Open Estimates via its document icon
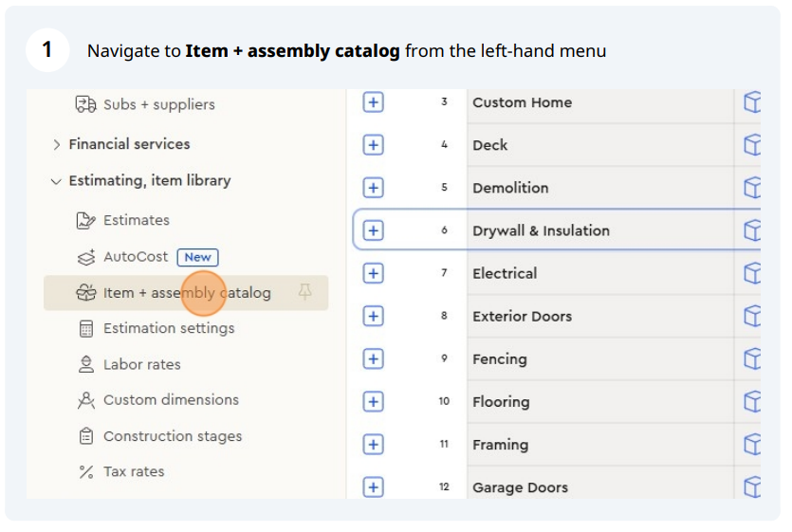This screenshot has height=532, width=792. tap(85, 220)
